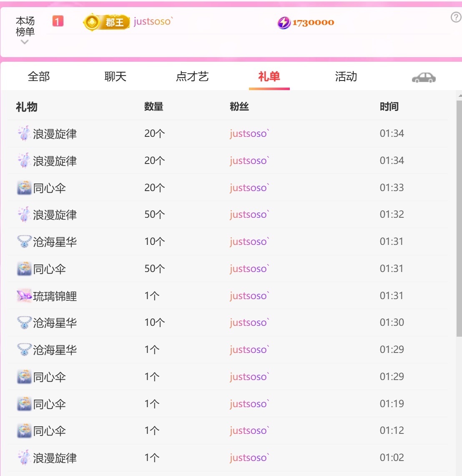Switch to the 聊天 tab
The image size is (462, 476).
115,76
